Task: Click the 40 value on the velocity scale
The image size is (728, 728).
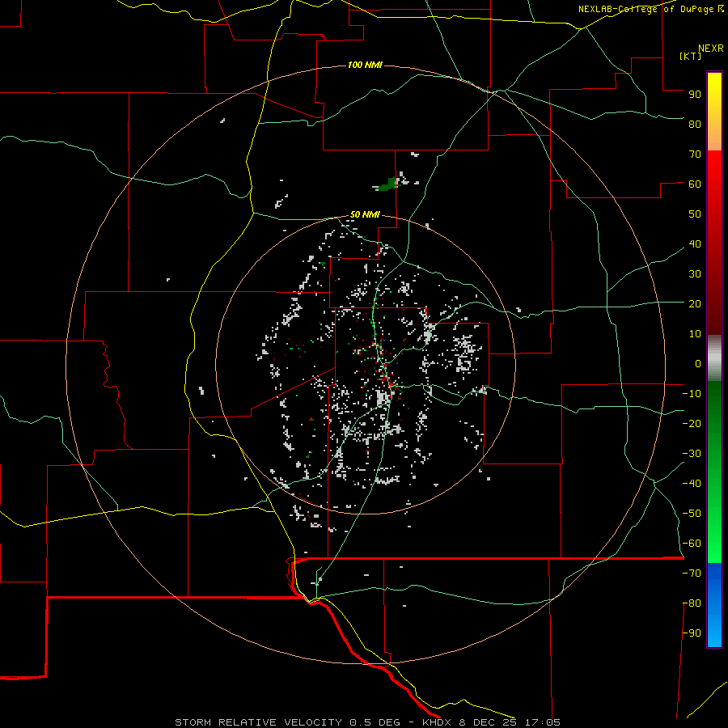Action: click(695, 243)
